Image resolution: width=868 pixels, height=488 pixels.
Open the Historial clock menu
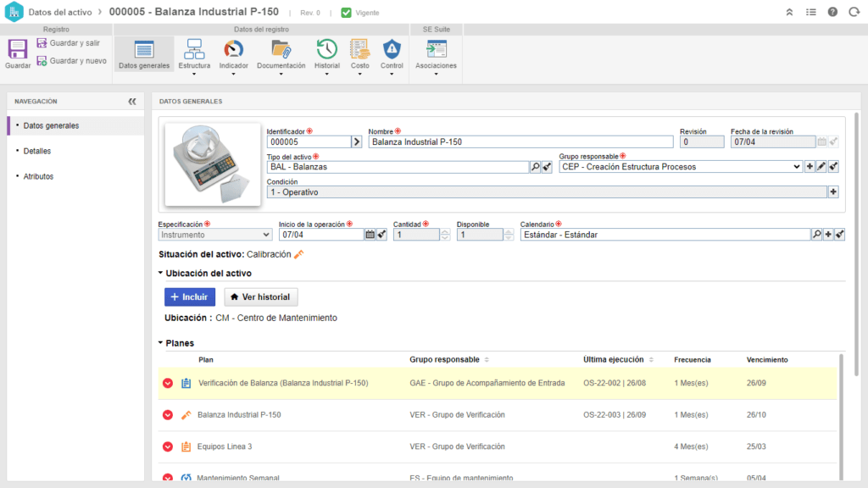[326, 54]
